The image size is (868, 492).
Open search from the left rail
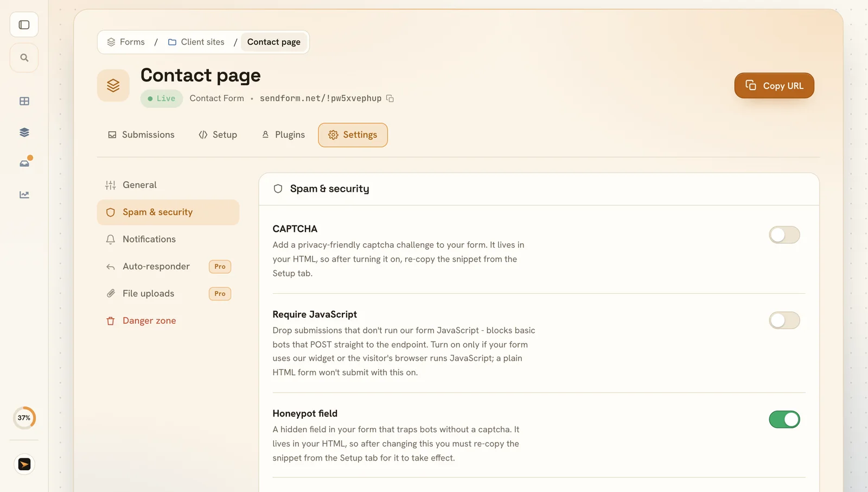(x=24, y=58)
